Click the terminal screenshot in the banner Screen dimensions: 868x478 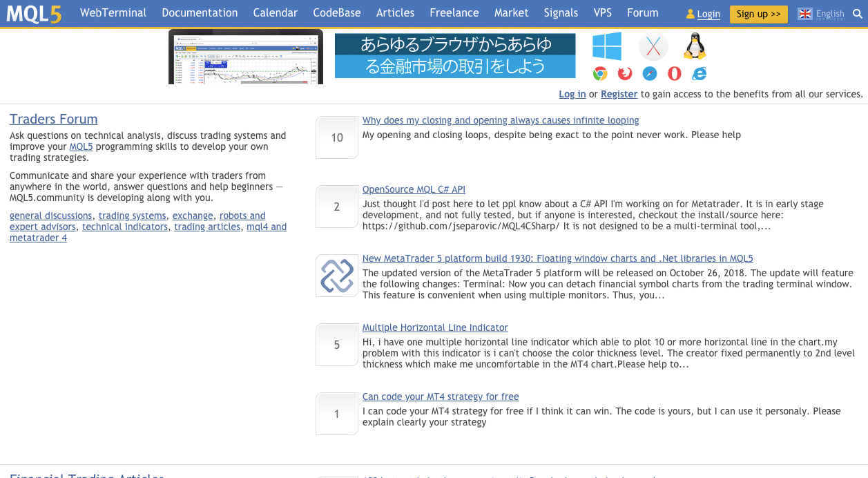tap(246, 57)
